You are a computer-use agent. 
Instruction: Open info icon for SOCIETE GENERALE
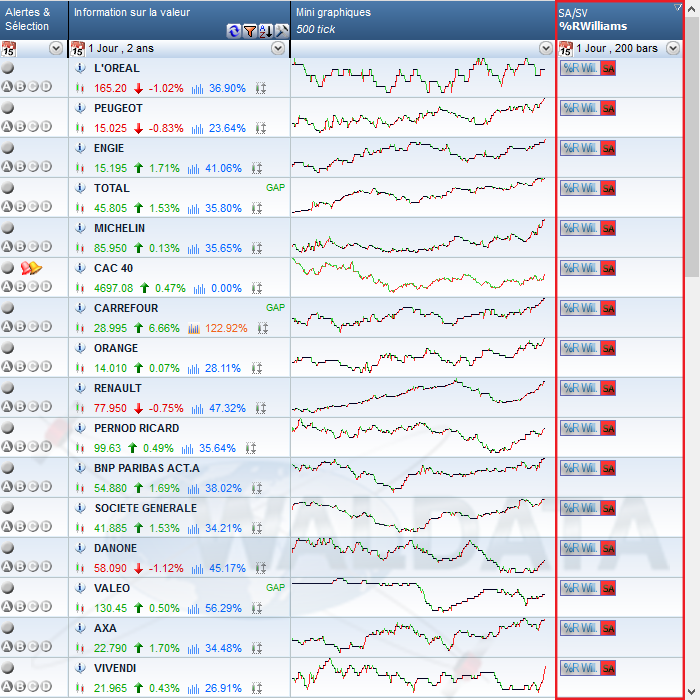[80, 508]
